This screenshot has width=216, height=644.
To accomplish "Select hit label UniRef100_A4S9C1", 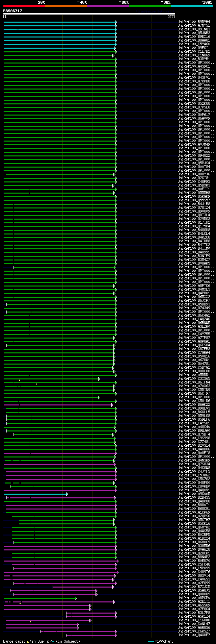I will click(194, 66).
